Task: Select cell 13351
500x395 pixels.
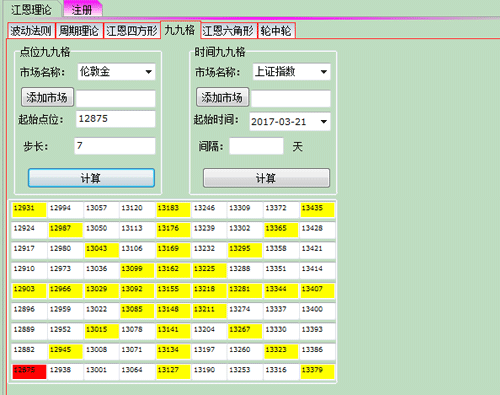Action: pos(281,270)
